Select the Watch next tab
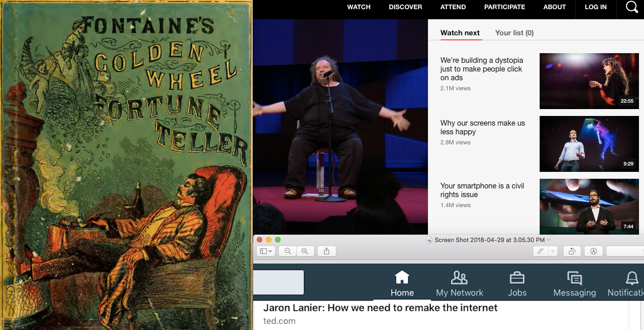This screenshot has height=330, width=644. point(460,33)
